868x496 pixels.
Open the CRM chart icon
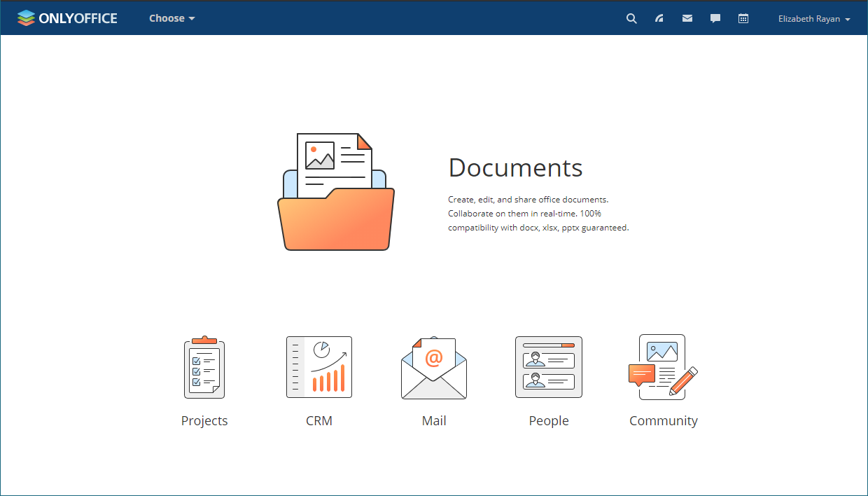319,366
